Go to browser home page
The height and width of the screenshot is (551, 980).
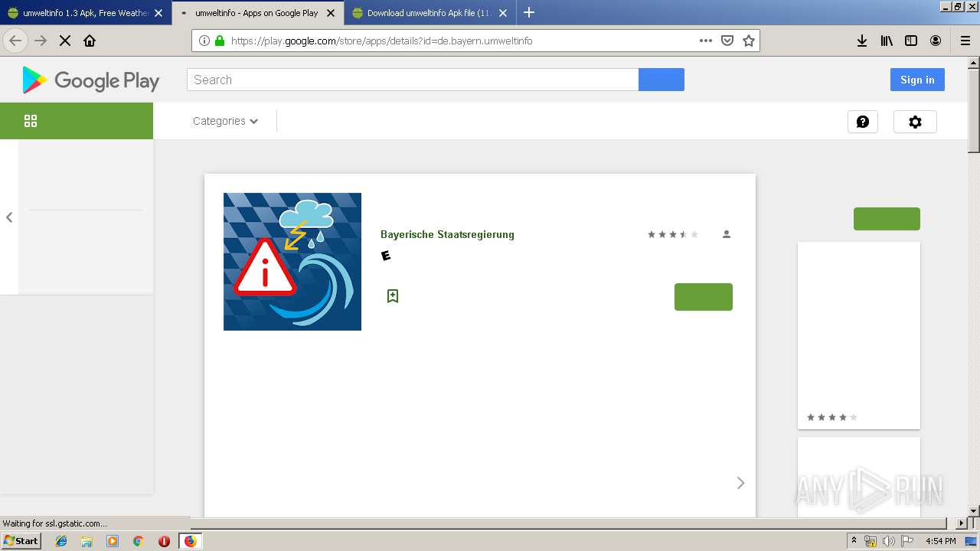90,41
